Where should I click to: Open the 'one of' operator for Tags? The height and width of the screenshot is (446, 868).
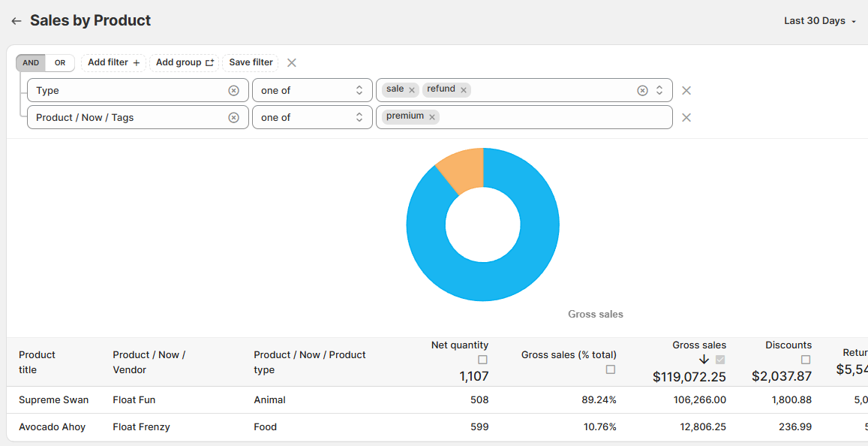point(311,117)
